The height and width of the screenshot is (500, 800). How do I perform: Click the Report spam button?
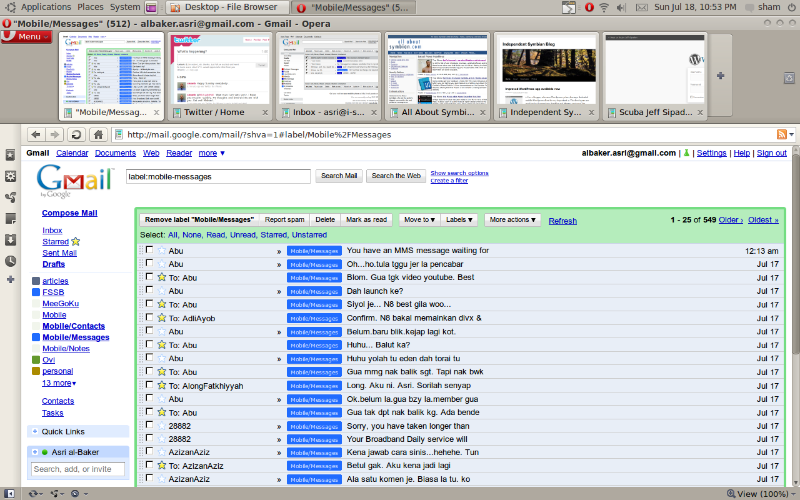click(x=284, y=219)
